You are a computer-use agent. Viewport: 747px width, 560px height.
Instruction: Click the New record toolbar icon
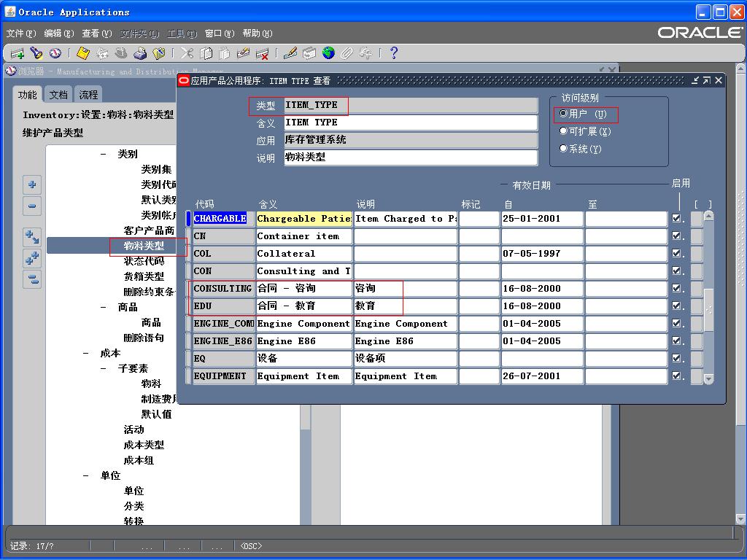click(x=18, y=53)
